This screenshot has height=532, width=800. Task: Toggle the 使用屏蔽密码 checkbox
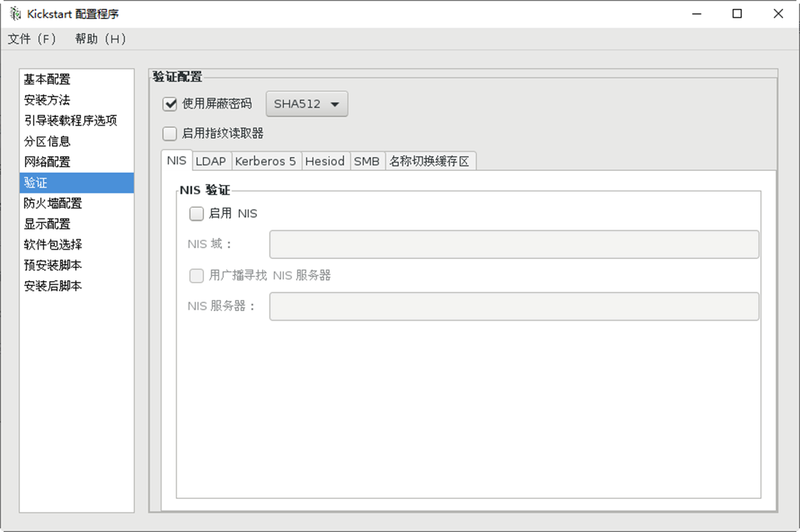[x=170, y=104]
